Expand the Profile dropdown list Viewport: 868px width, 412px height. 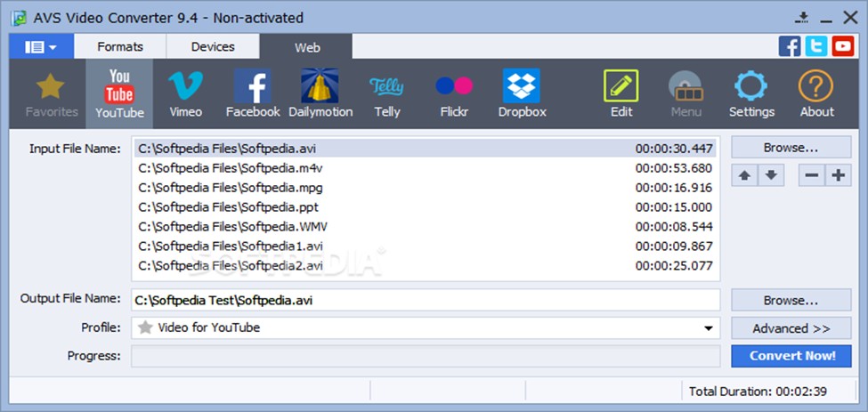(709, 328)
